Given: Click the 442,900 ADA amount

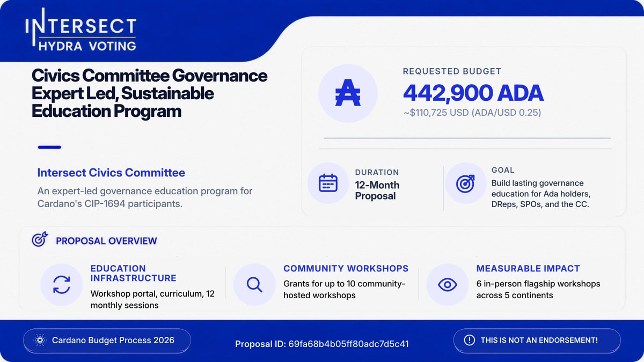Looking at the screenshot, I should coord(473,93).
